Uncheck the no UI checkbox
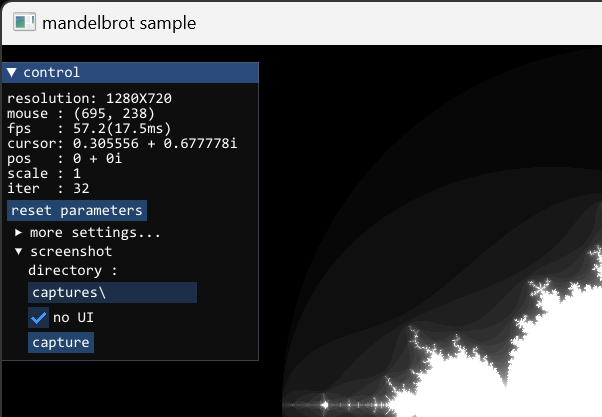Viewport: 602px width, 417px height. (x=39, y=317)
